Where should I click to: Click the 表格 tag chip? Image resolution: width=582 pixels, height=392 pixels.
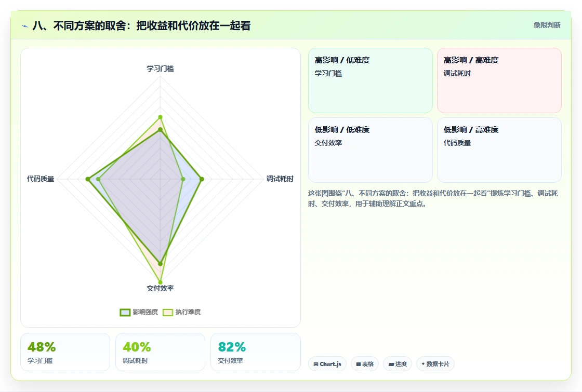tap(365, 364)
